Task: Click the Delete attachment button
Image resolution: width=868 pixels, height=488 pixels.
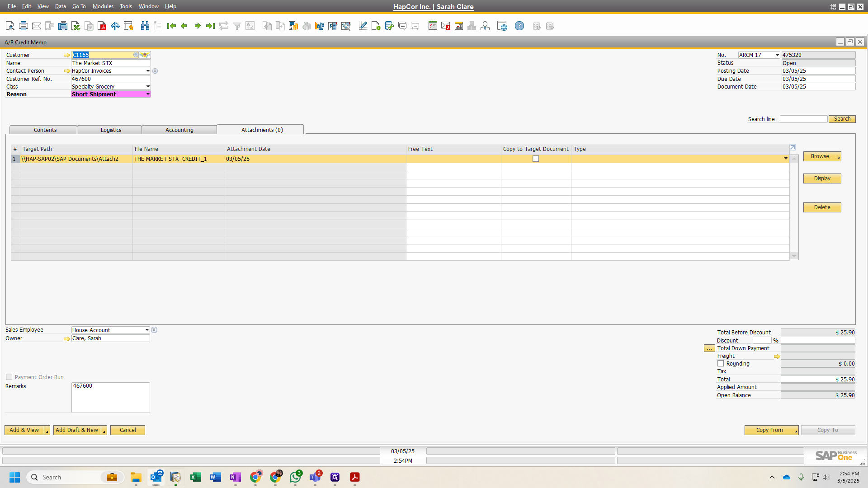Action: tap(822, 207)
